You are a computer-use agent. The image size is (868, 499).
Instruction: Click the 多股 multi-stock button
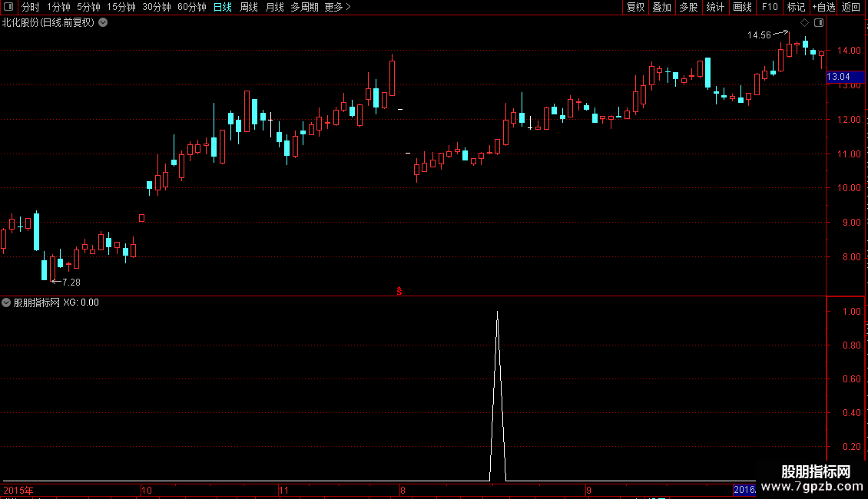[x=688, y=7]
